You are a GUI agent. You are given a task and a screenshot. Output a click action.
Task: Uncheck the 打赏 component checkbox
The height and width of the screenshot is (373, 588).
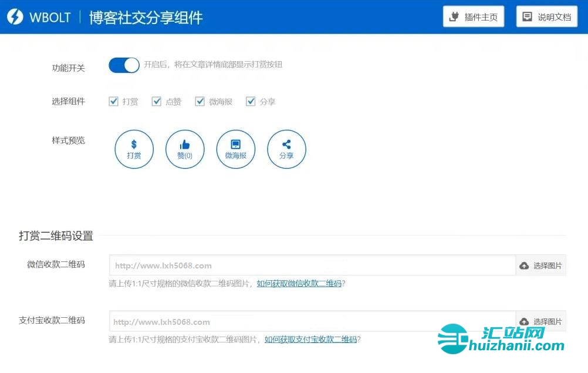point(113,101)
